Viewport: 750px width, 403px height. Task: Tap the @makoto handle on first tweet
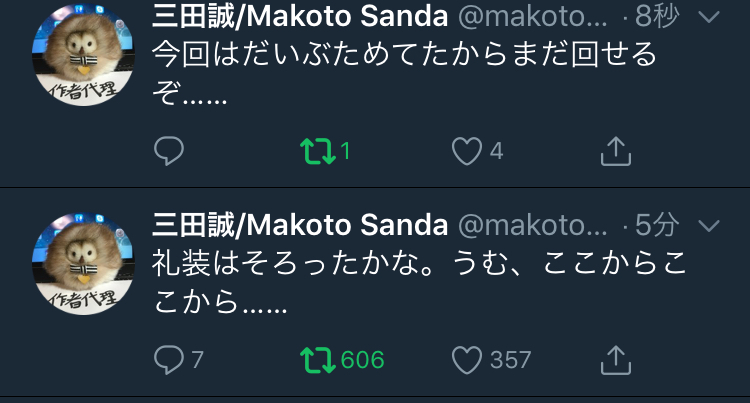pyautogui.click(x=531, y=17)
